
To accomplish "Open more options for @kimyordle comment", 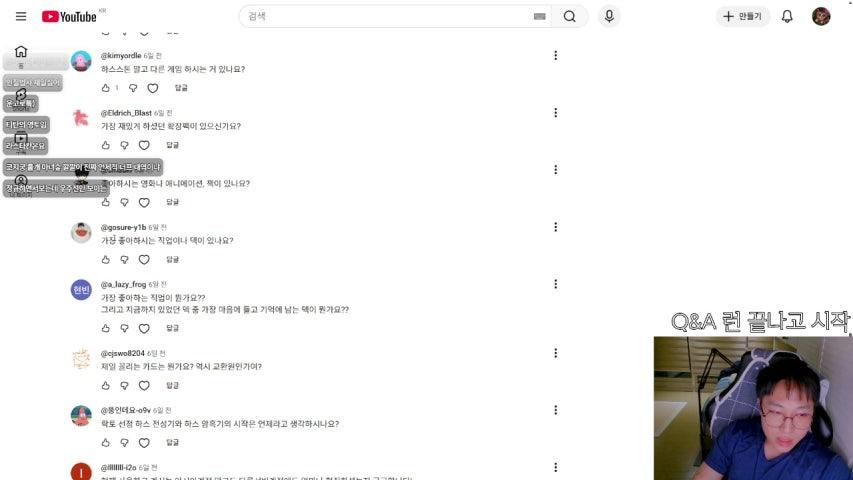I will [555, 56].
